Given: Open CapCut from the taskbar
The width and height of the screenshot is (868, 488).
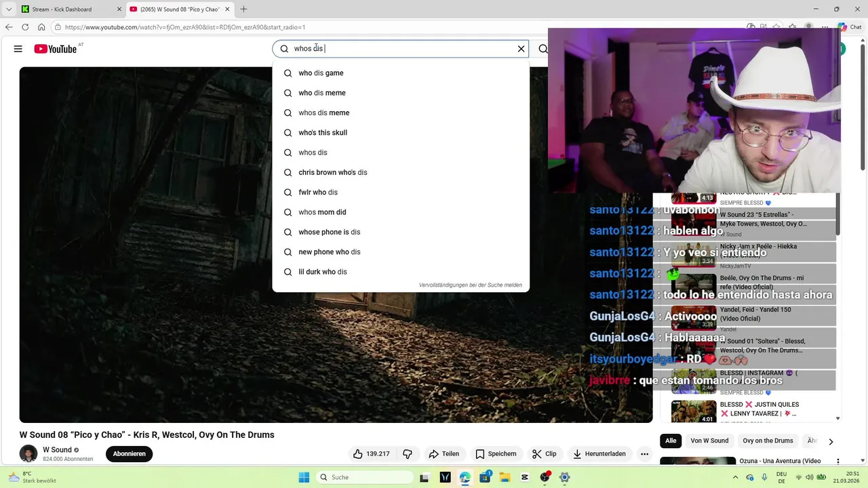Looking at the screenshot, I should point(525,477).
